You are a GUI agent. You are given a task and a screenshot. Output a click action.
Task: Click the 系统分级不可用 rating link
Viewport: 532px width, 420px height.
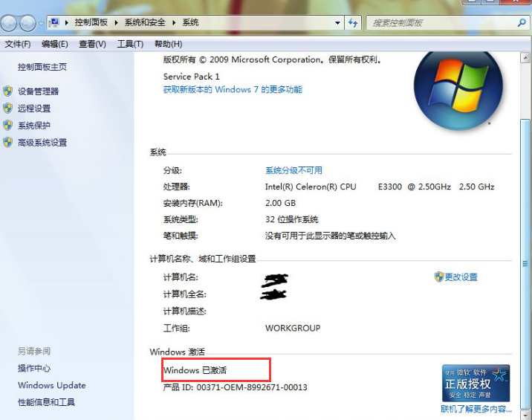[x=293, y=170]
